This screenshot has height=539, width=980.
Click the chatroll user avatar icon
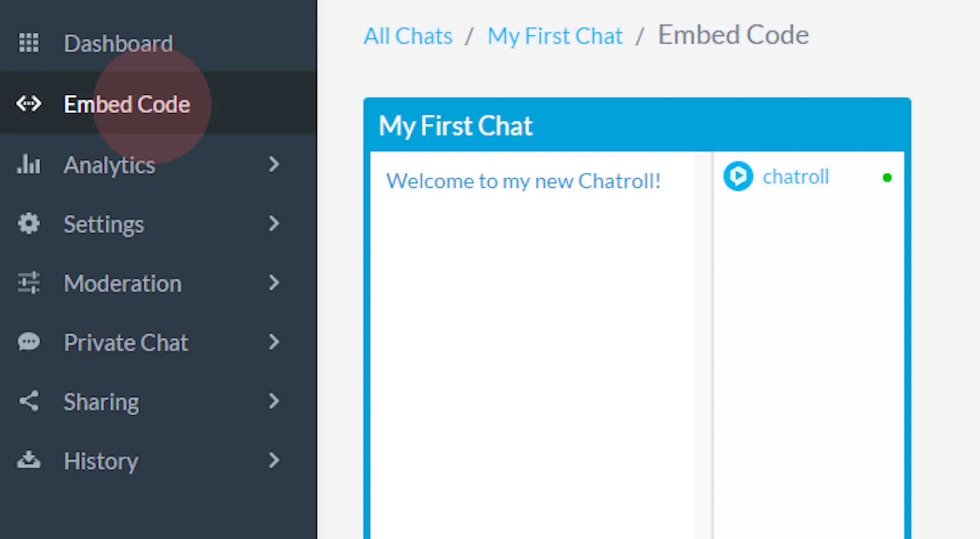(738, 176)
